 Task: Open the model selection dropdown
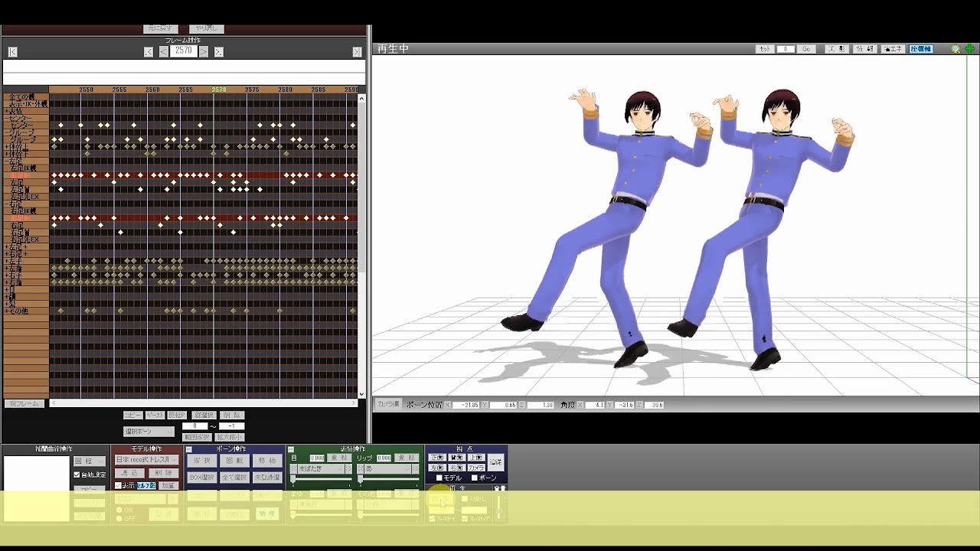(147, 460)
